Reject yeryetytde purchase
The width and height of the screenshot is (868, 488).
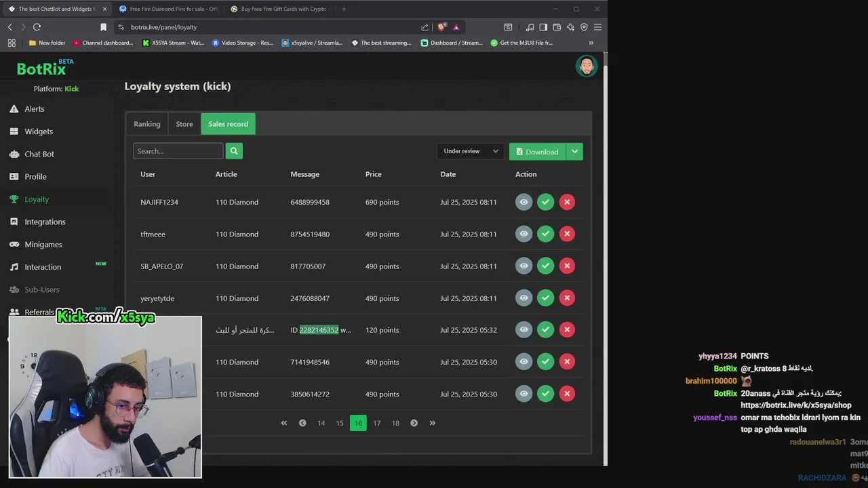(567, 298)
